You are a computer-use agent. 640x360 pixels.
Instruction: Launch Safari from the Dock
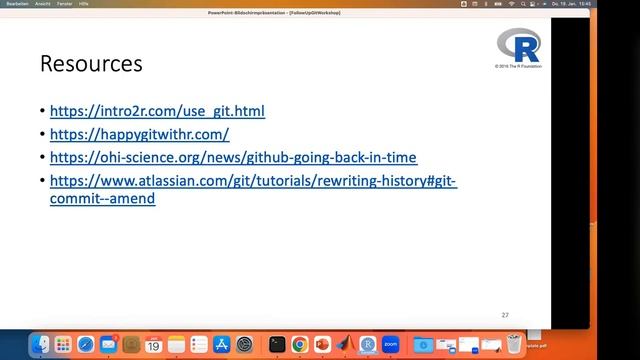point(86,345)
